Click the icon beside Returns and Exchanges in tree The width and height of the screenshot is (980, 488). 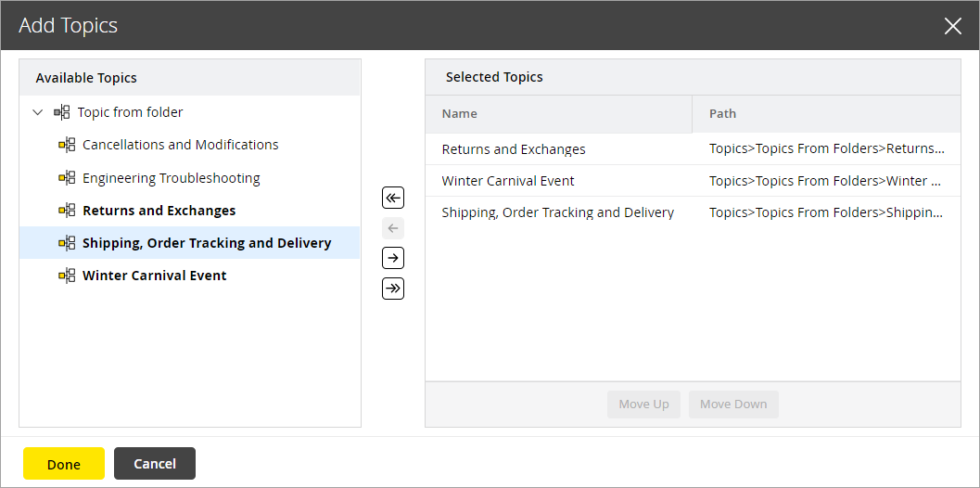coord(67,211)
